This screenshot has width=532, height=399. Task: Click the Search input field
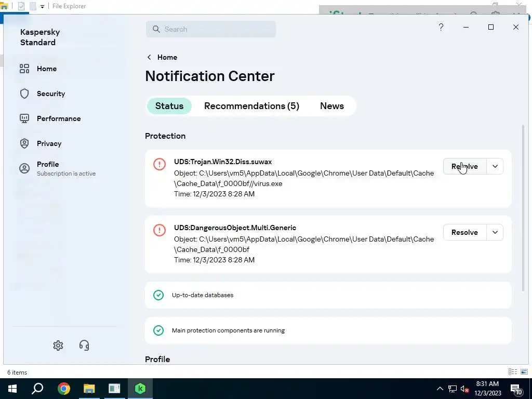(211, 29)
